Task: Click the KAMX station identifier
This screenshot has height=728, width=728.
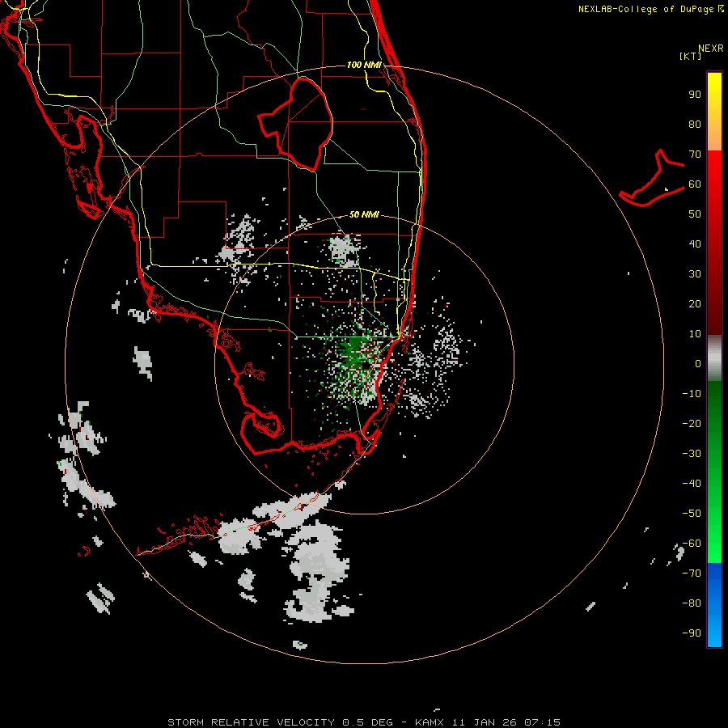Action: 430,722
